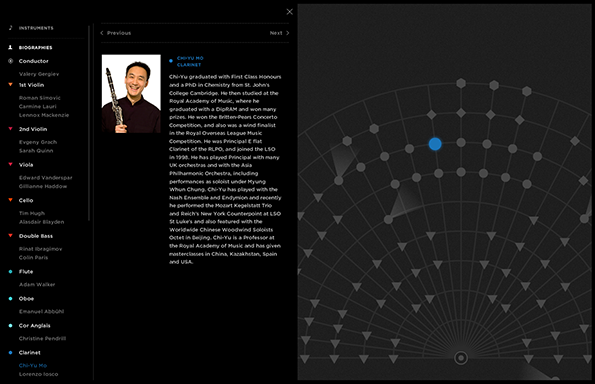Go to the Next biography
595x384 pixels.
(x=280, y=33)
